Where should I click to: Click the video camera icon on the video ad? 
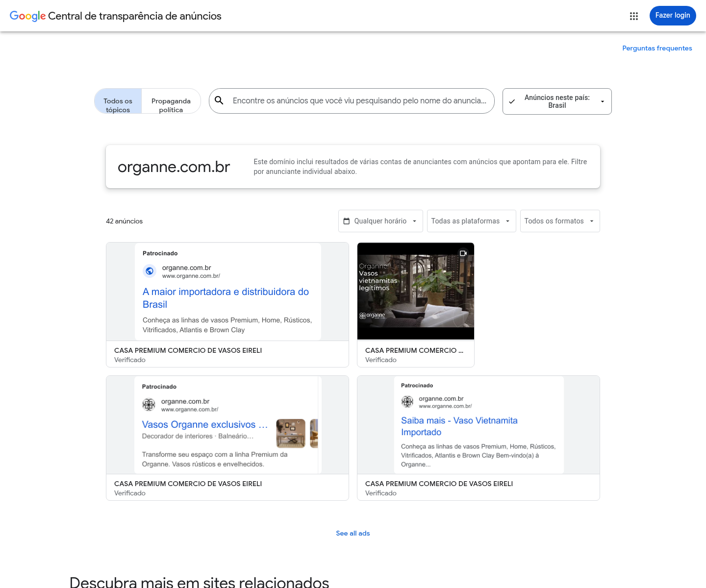coord(463,253)
